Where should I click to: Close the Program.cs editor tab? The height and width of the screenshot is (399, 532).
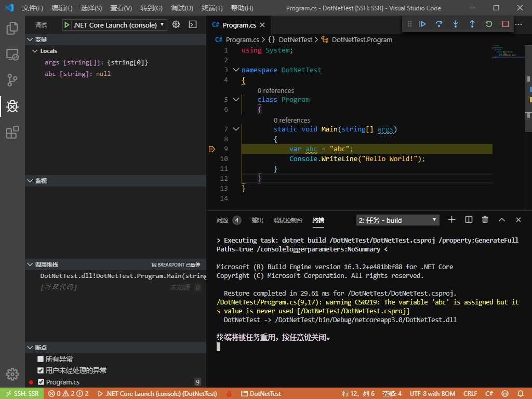(262, 25)
